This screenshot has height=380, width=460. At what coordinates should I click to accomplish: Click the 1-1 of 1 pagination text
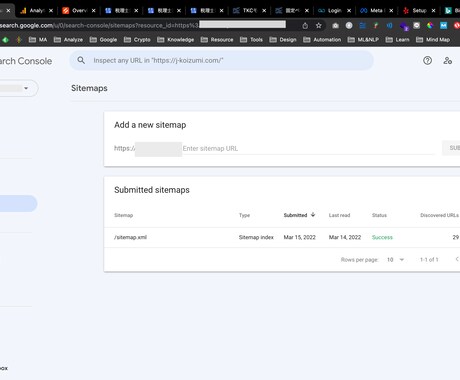click(429, 260)
